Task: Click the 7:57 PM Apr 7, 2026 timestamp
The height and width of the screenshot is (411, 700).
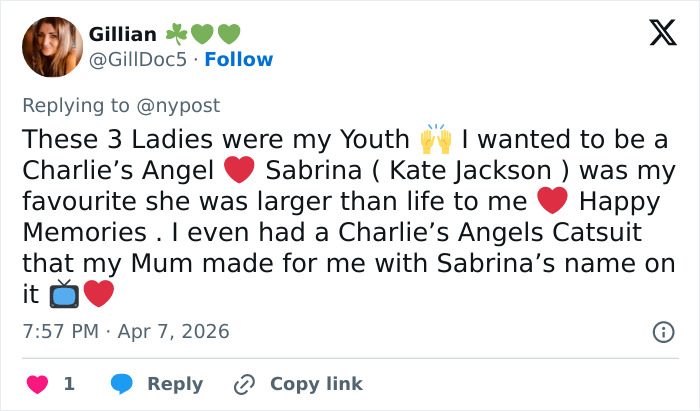Action: [126, 331]
